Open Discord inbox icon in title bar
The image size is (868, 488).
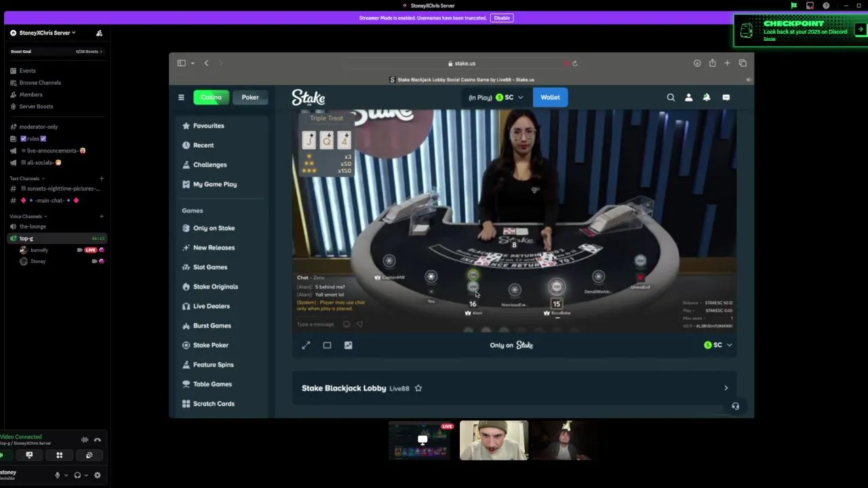pos(810,5)
